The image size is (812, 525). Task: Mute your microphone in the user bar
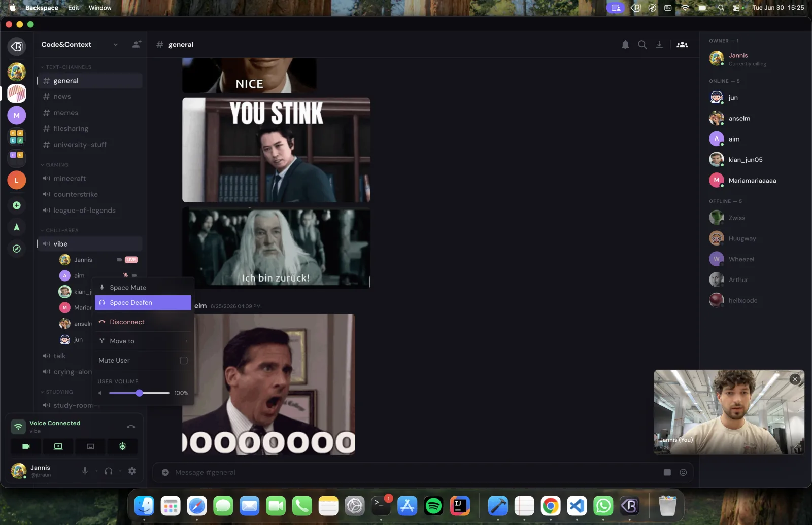(85, 471)
